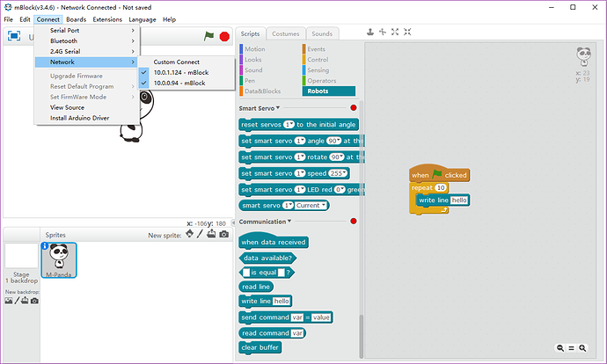Toggle fullscreen stage mode icon
This screenshot has width=607, height=364.
pos(14,36)
